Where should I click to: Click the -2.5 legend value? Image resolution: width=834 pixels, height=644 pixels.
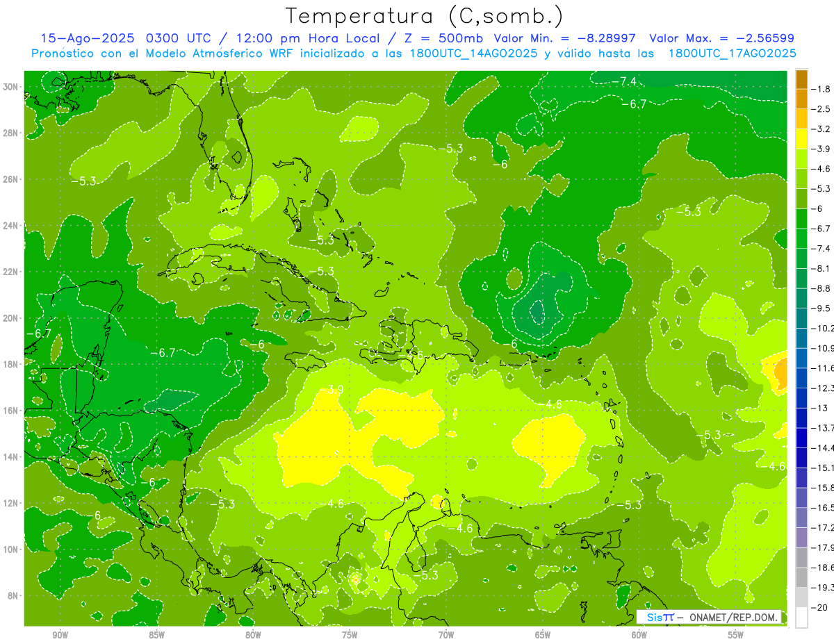coord(821,109)
